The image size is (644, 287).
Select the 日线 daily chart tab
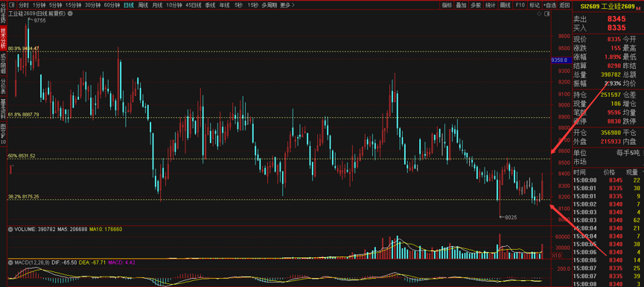pyautogui.click(x=129, y=5)
